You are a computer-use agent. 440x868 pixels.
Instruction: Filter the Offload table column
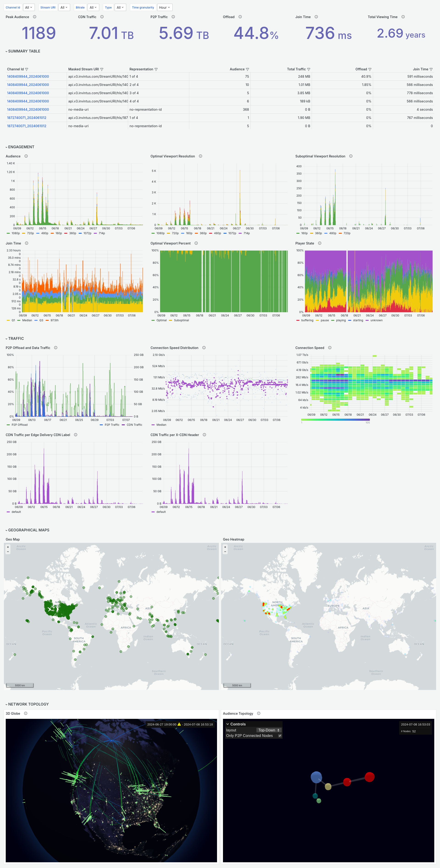tap(370, 69)
